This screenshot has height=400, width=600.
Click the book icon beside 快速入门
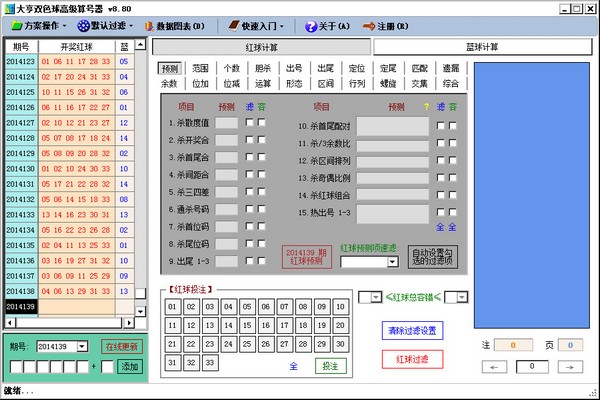[x=233, y=25]
